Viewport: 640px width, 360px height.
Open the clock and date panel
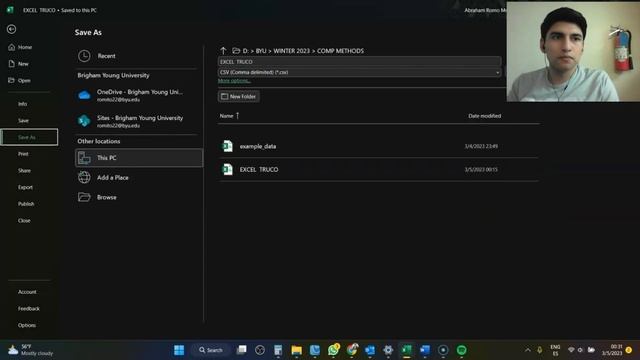(x=612, y=350)
